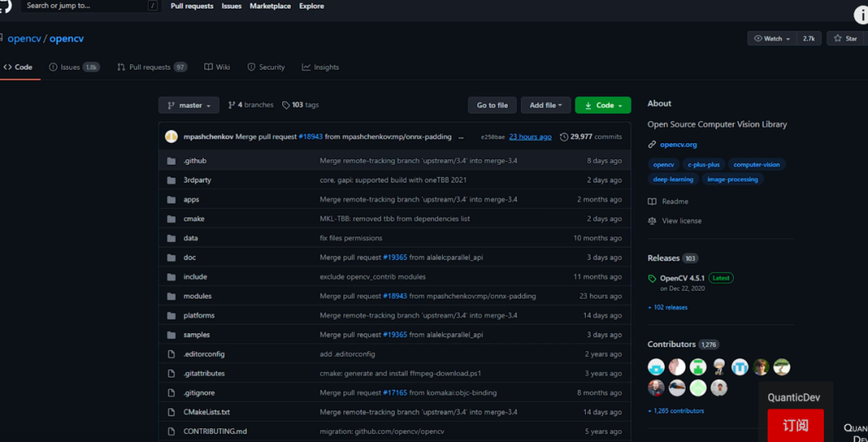Image resolution: width=868 pixels, height=442 pixels.
Task: Click the .editorconfig file icon
Action: pyautogui.click(x=171, y=354)
